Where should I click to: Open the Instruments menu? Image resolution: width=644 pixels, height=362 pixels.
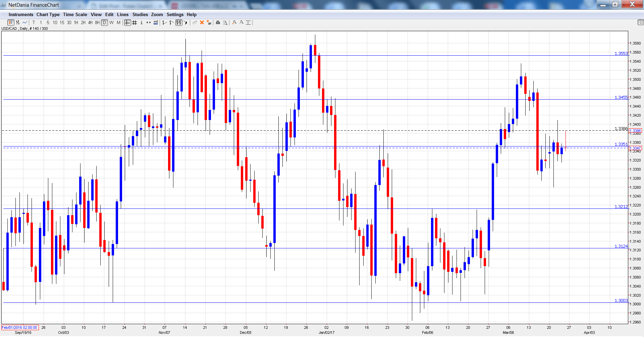tap(21, 14)
